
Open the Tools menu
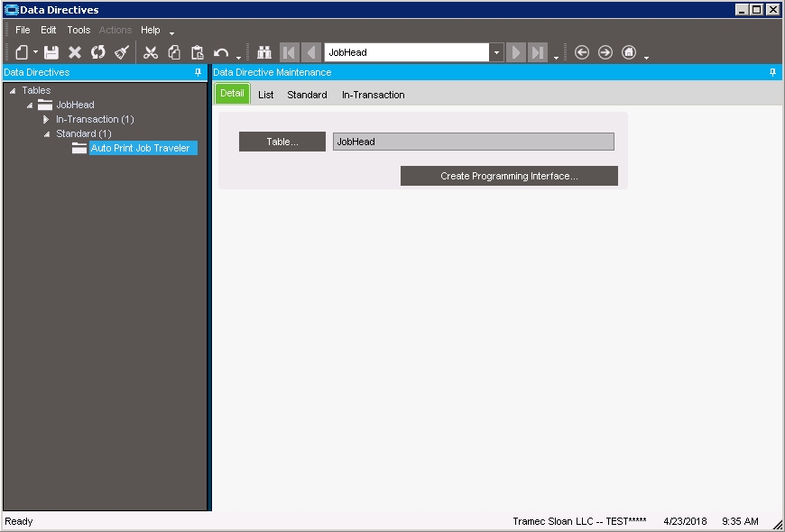pyautogui.click(x=78, y=30)
